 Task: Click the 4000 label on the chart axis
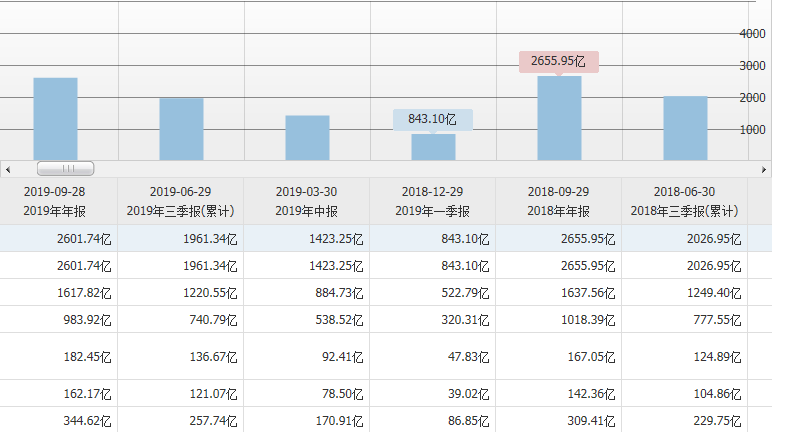[x=752, y=34]
